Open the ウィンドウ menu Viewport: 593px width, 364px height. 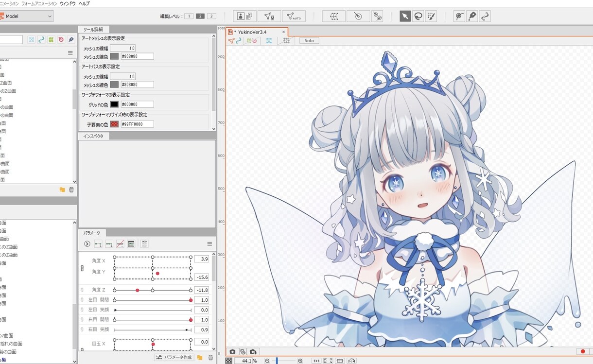pyautogui.click(x=68, y=3)
